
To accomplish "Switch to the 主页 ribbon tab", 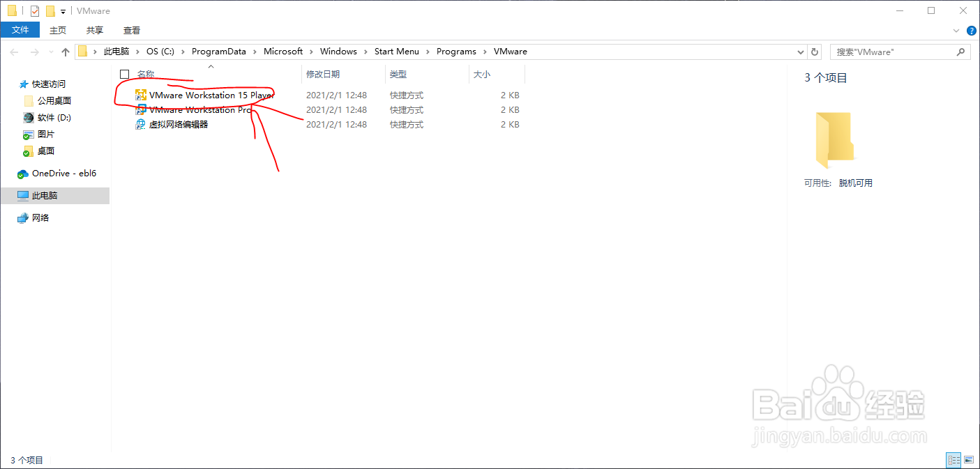I will click(58, 30).
